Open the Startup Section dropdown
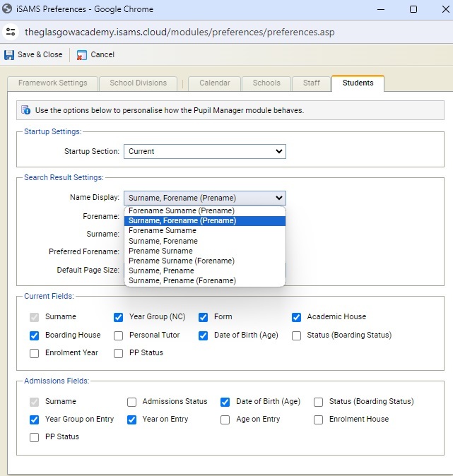 [204, 151]
